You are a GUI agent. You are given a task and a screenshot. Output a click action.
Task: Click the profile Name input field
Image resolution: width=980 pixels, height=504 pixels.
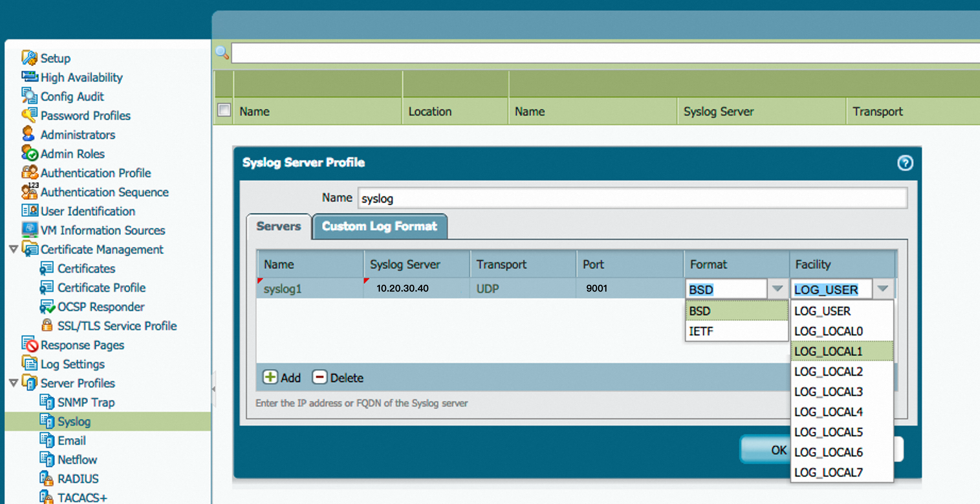[x=632, y=198]
